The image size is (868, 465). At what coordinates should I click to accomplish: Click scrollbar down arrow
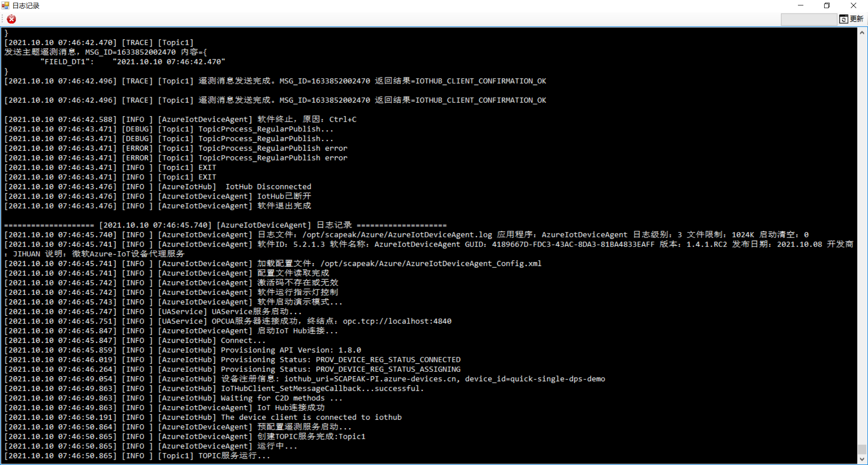click(862, 459)
